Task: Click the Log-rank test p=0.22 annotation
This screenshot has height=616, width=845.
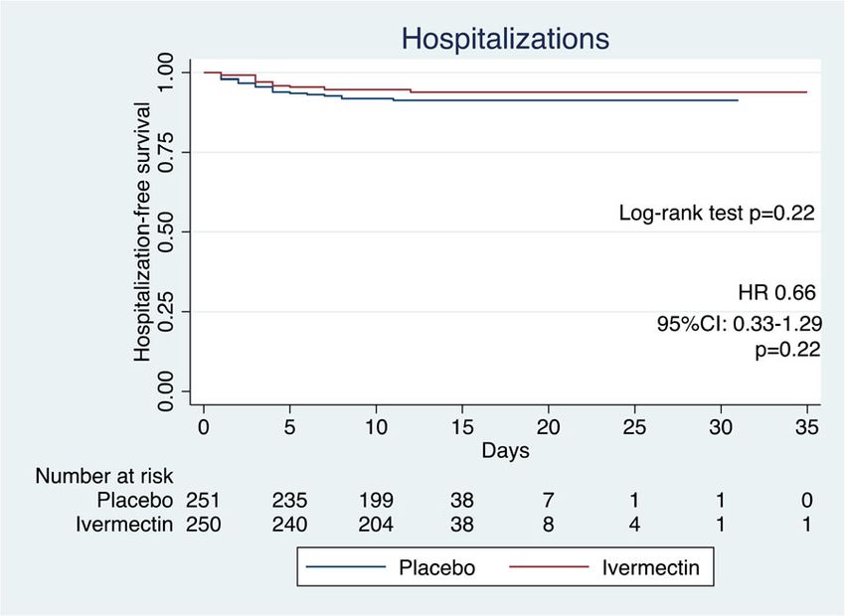Action: (719, 213)
